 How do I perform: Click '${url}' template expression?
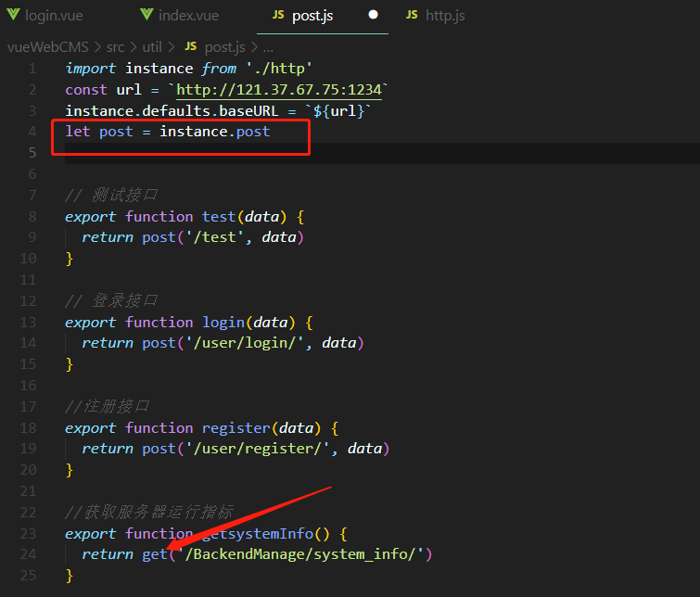point(339,110)
